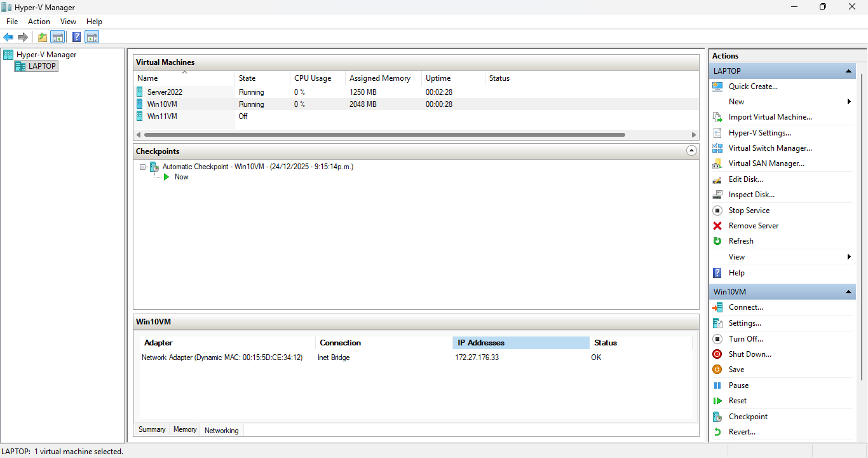Open Virtual Switch Manager

770,148
